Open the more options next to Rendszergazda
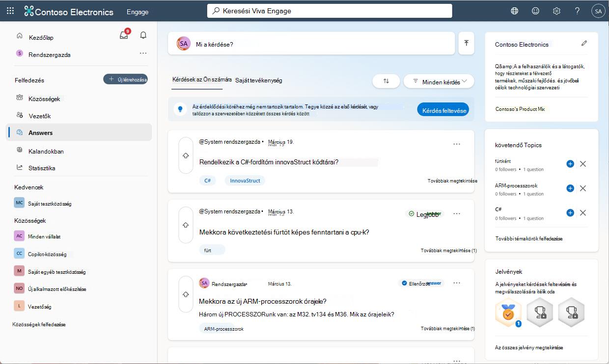 (x=143, y=53)
